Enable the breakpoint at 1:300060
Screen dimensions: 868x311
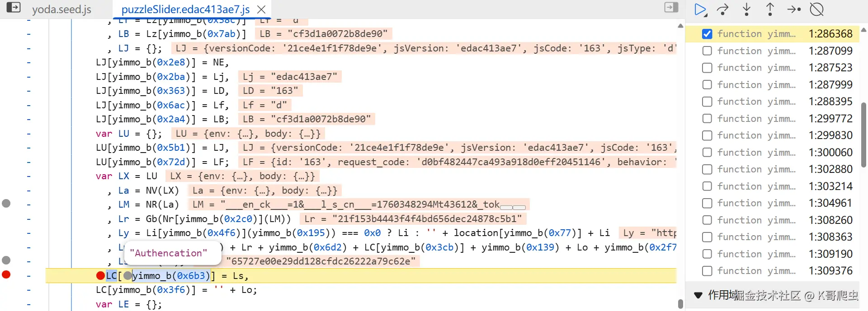707,153
